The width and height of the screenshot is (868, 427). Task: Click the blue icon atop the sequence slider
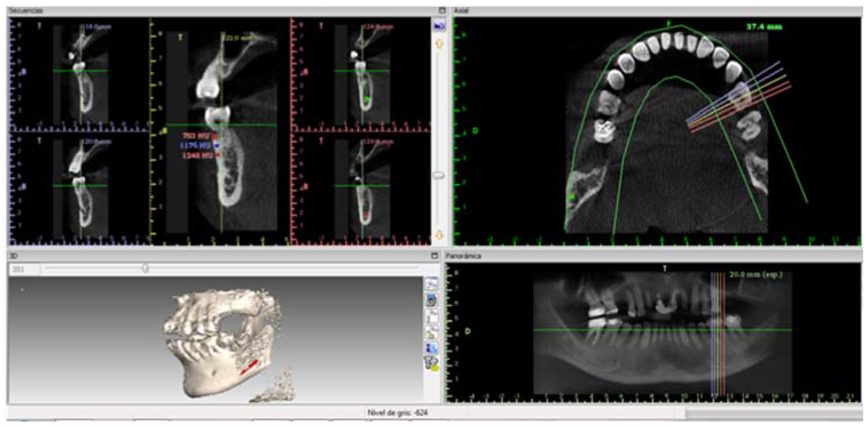pyautogui.click(x=439, y=25)
